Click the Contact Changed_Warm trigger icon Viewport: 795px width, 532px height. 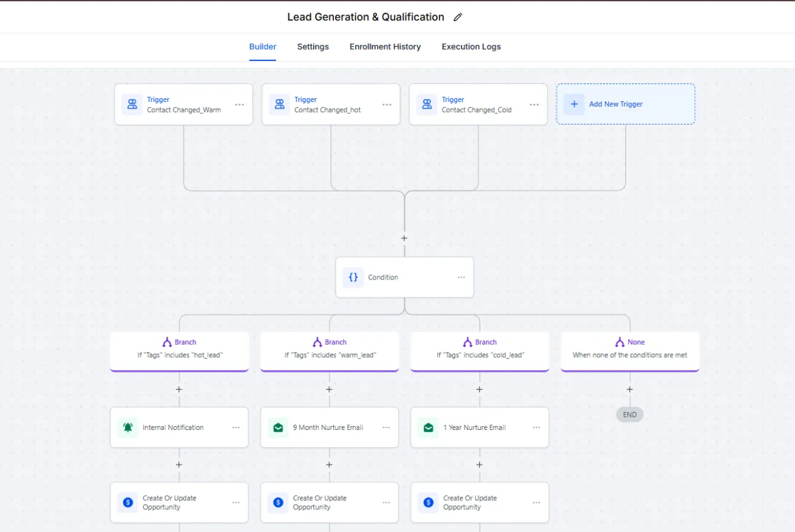132,104
